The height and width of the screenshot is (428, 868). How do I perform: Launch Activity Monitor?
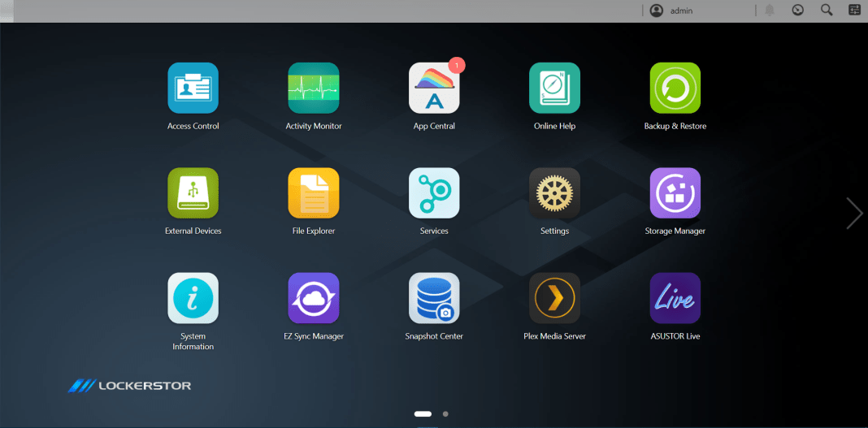pyautogui.click(x=314, y=88)
